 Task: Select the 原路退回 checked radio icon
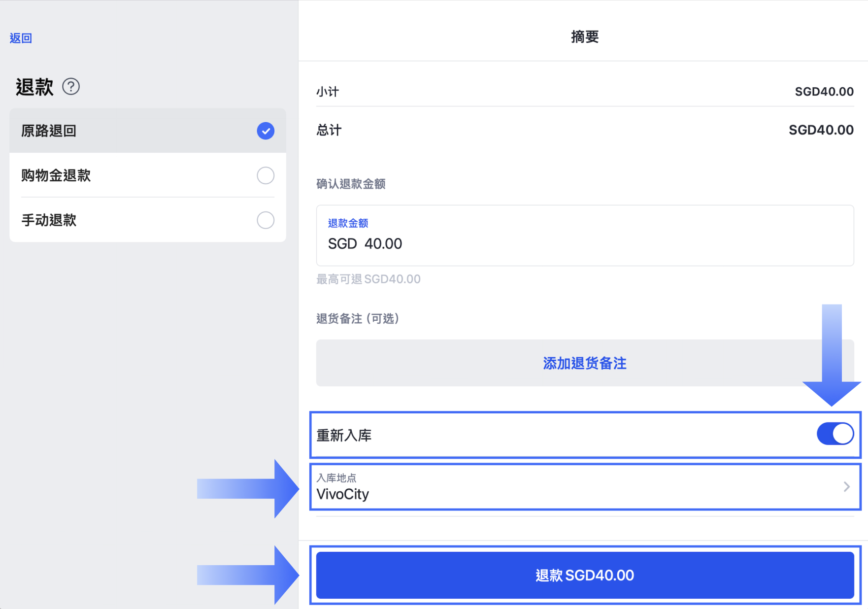coord(266,131)
